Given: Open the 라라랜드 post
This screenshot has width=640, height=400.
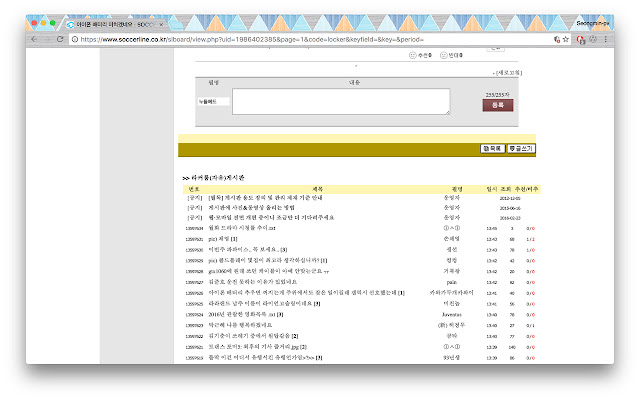Looking at the screenshot, I should click(x=264, y=304).
